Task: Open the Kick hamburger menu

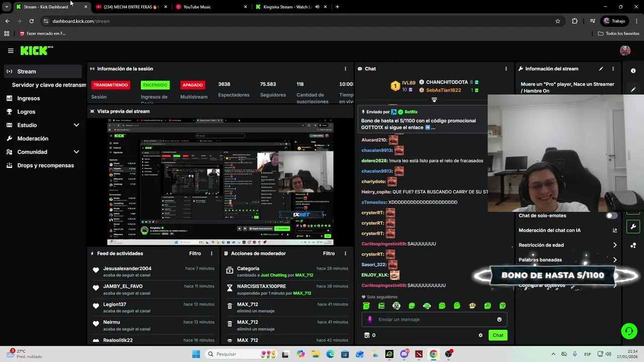Action: pos(11,51)
